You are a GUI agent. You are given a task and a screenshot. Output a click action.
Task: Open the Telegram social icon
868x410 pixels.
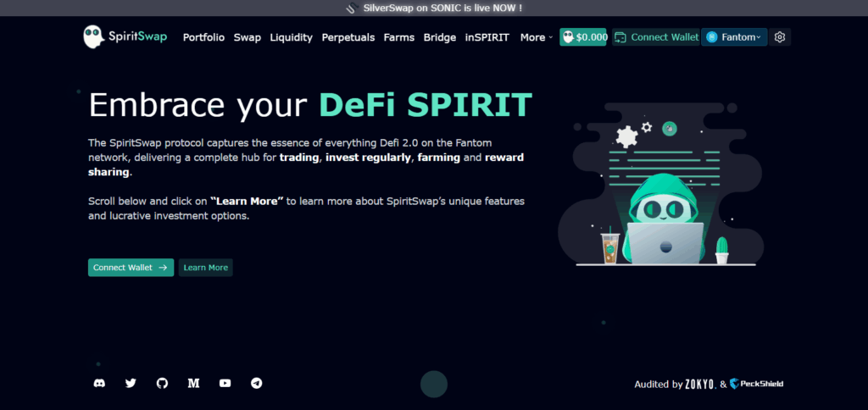coord(256,383)
